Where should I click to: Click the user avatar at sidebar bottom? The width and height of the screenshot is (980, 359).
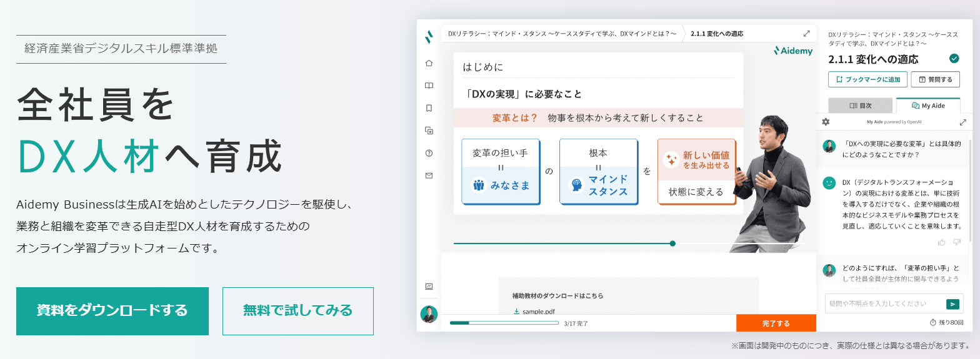(429, 314)
